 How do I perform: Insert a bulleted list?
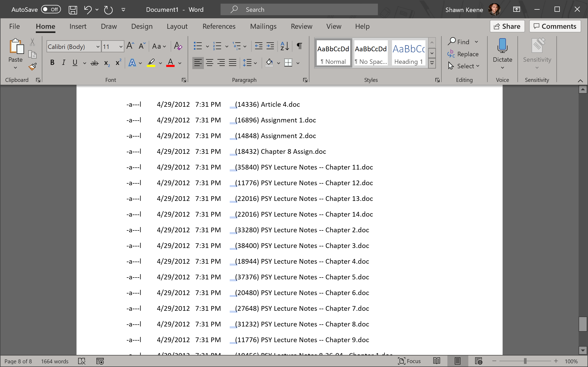point(198,46)
